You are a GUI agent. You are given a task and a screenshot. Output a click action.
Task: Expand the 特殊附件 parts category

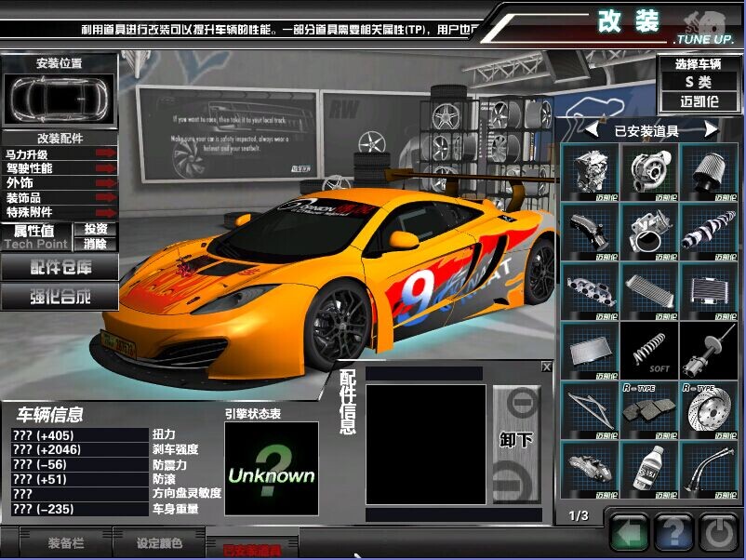tap(105, 212)
